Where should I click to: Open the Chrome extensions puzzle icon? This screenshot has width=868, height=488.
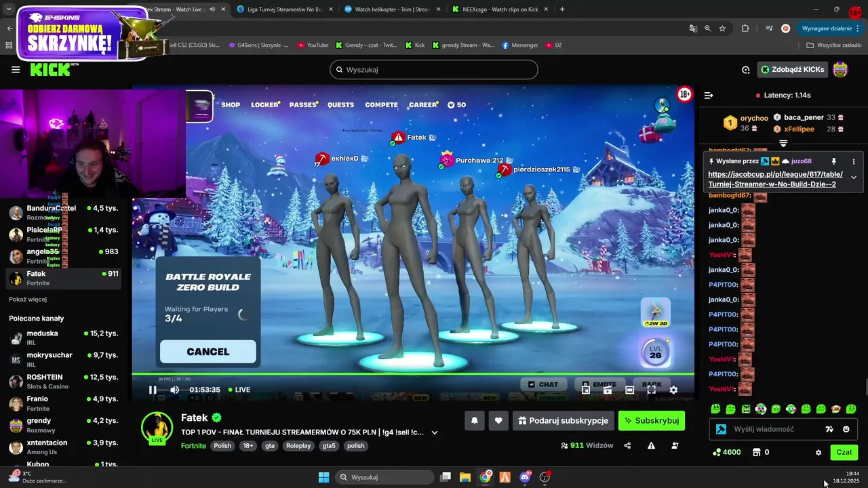tap(745, 28)
